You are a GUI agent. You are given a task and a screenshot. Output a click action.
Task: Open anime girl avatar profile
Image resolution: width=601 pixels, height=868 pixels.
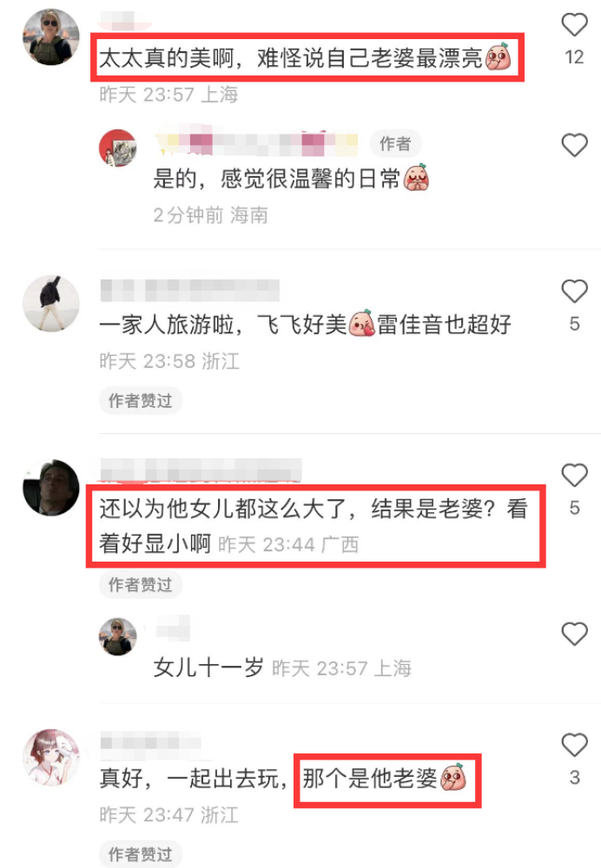point(50,757)
